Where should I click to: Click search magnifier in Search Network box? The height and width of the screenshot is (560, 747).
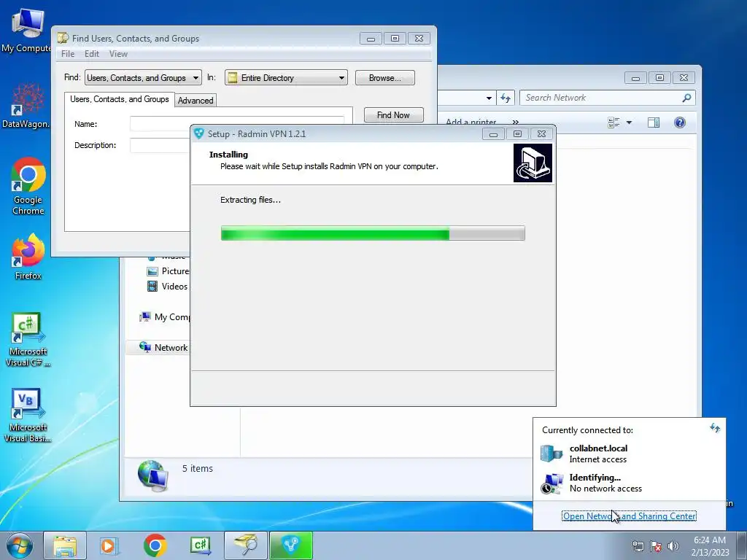coord(686,98)
